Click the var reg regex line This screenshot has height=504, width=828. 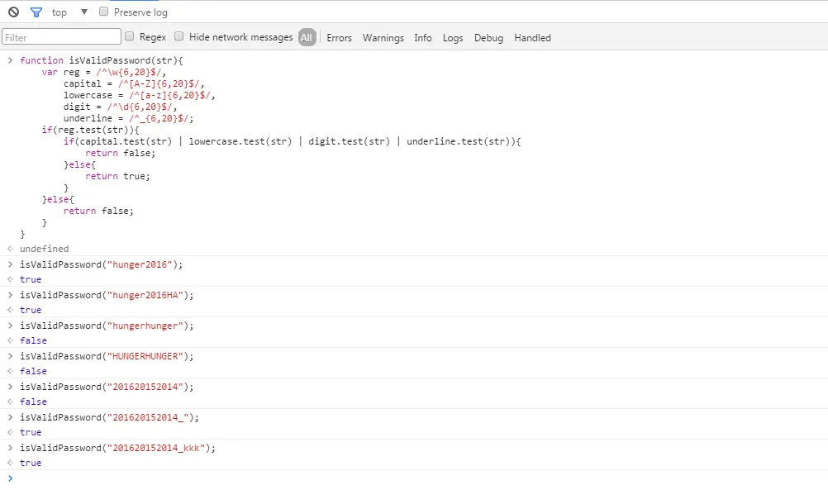[104, 72]
